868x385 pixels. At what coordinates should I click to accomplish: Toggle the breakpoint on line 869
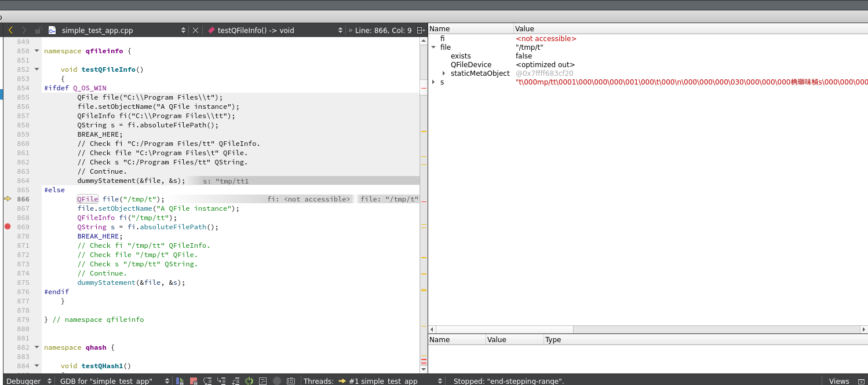click(8, 227)
